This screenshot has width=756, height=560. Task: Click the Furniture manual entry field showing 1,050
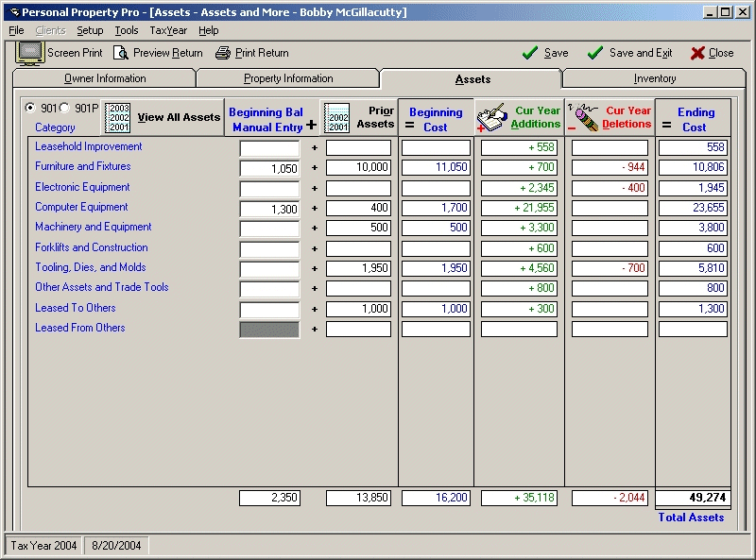(269, 168)
